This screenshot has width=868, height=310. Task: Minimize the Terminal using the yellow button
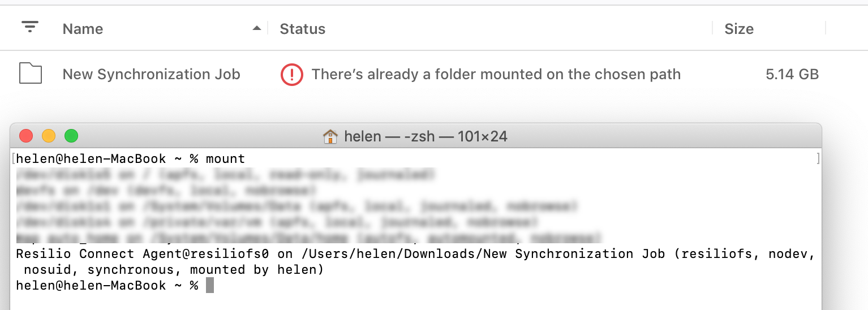click(49, 136)
